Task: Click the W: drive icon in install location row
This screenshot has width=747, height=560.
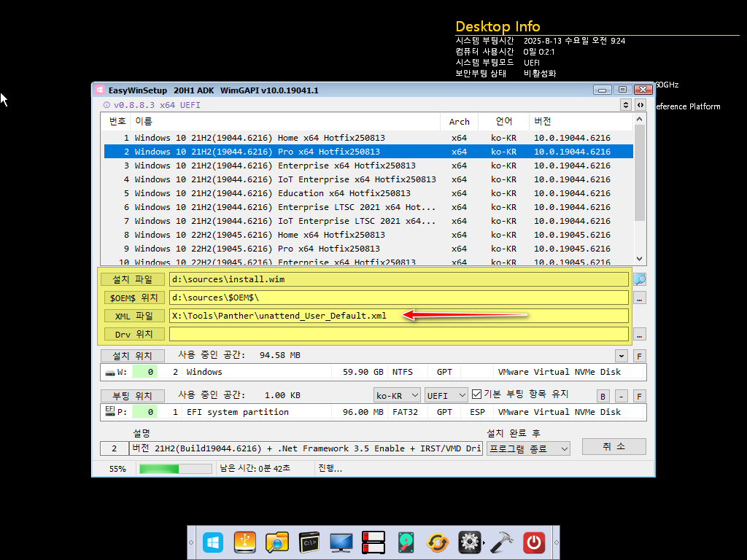Action: point(110,373)
